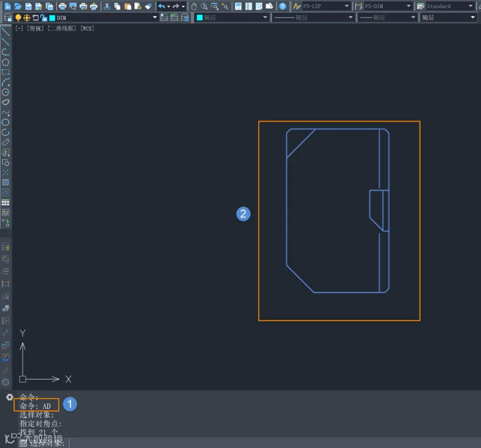Select the Ellipse tool
The width and height of the screenshot is (481, 448).
tap(5, 122)
